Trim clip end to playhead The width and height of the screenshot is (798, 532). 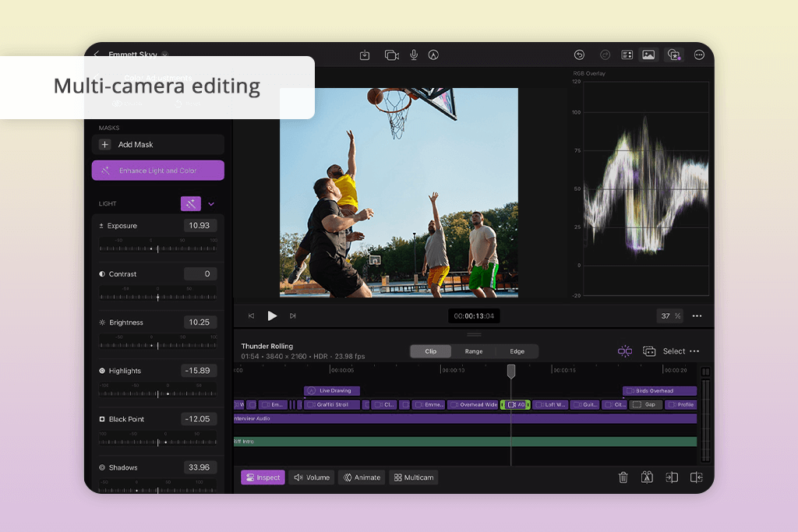click(x=696, y=477)
